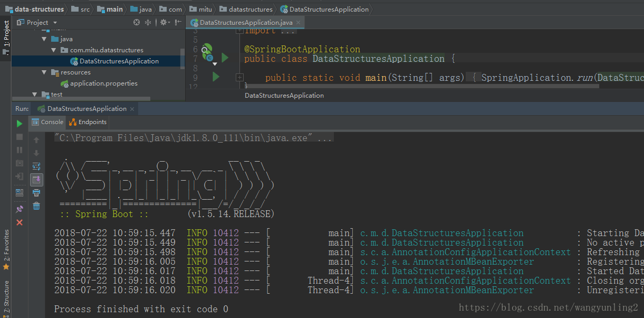The width and height of the screenshot is (644, 318).
Task: Open 7: Structure tool window tab
Action: click(6, 300)
